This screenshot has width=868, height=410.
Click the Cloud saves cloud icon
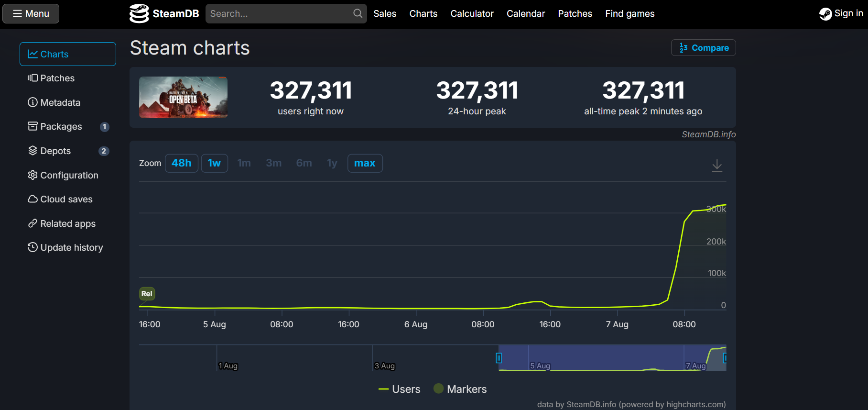point(33,199)
